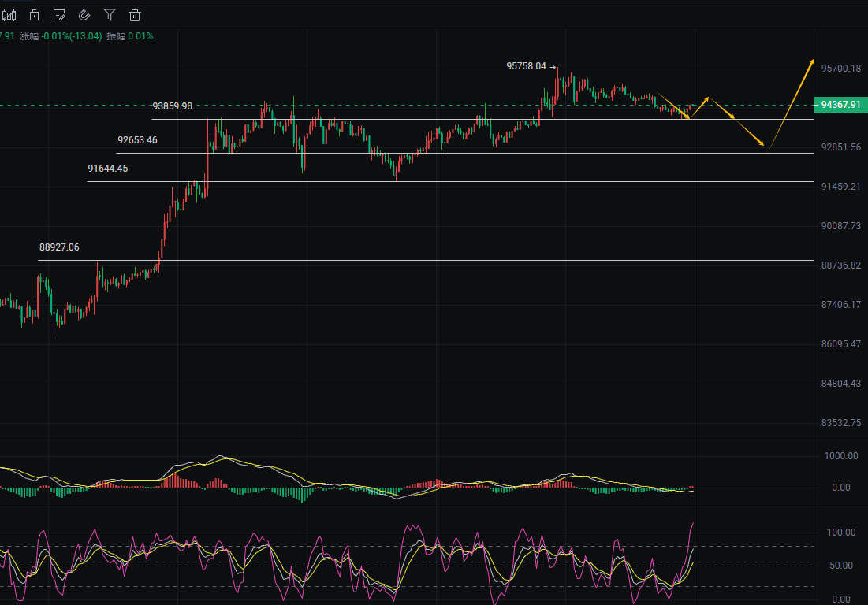
Task: Click the 100.00 KDJ axis label
Action: (839, 533)
